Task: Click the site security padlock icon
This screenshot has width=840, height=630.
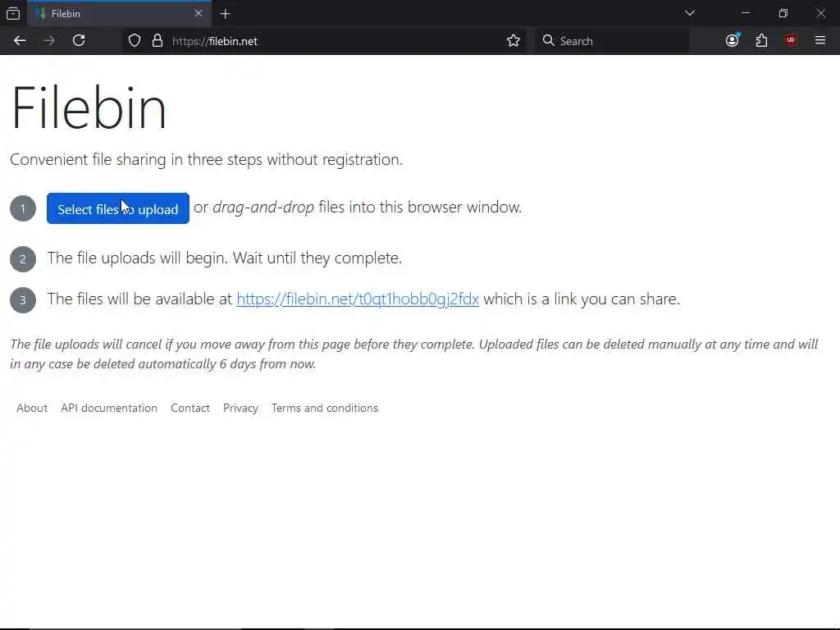Action: (157, 41)
